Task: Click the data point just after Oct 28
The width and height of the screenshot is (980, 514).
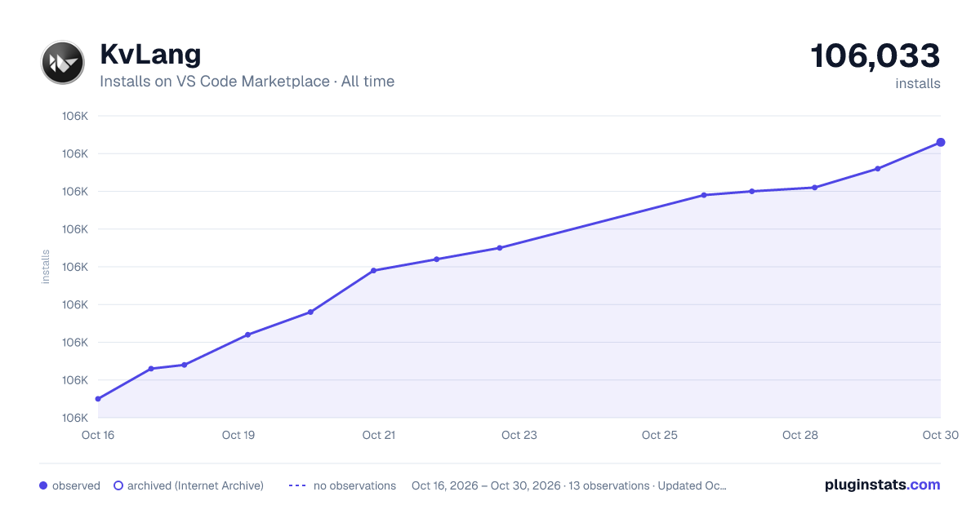Action: coord(814,188)
